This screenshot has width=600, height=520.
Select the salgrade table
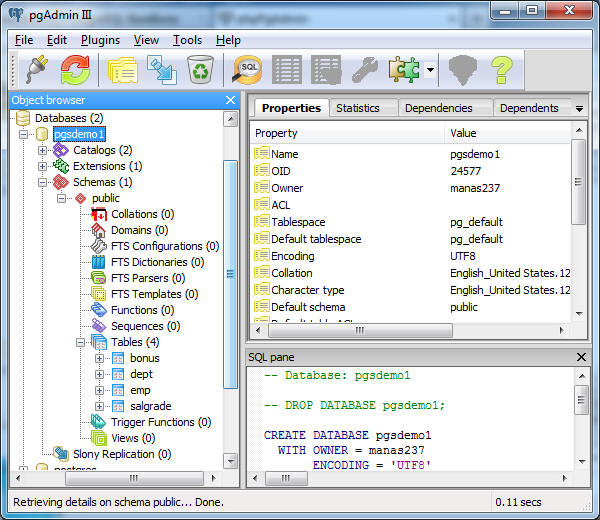150,406
